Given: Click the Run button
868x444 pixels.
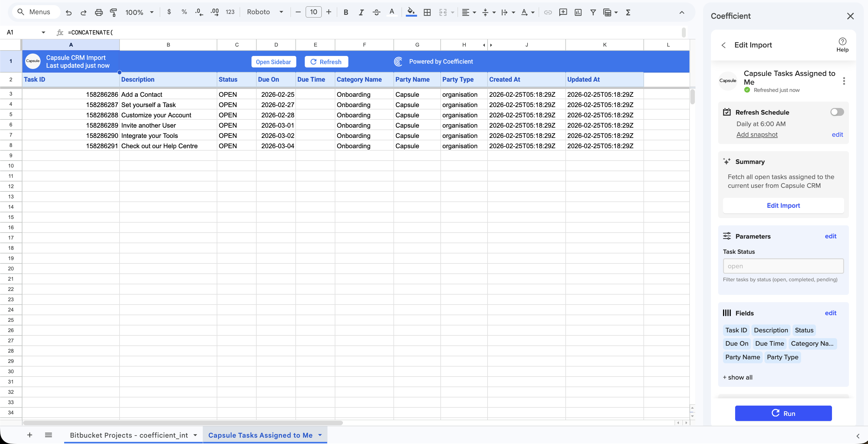Looking at the screenshot, I should 783,413.
